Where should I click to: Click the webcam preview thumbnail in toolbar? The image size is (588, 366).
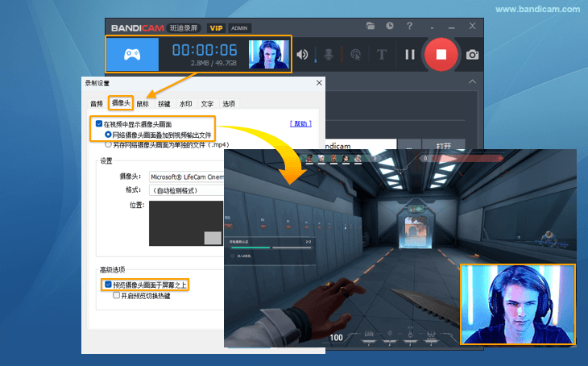(x=268, y=55)
